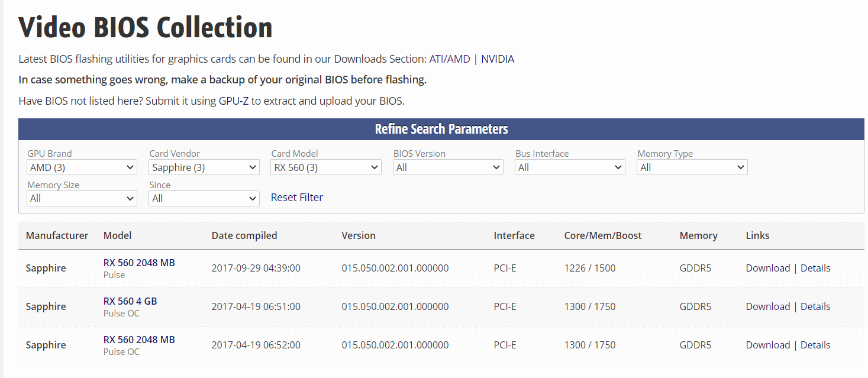Viewport: 868px width, 378px height.
Task: Open the Memory Size dropdown
Action: click(82, 198)
